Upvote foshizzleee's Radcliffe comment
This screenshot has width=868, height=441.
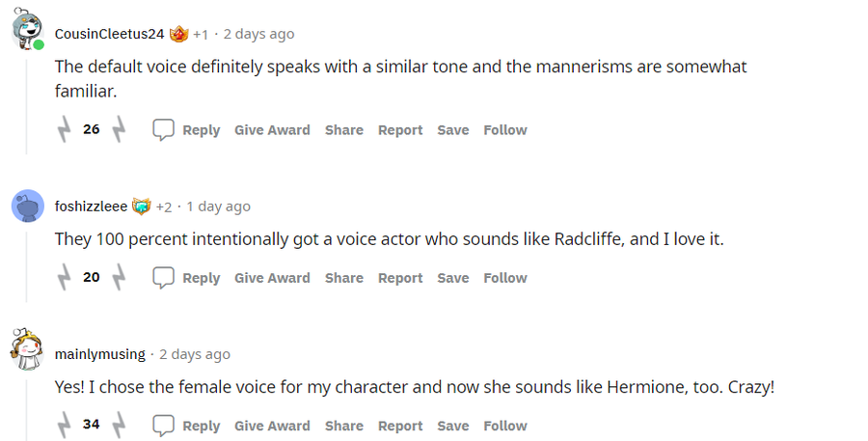point(65,277)
